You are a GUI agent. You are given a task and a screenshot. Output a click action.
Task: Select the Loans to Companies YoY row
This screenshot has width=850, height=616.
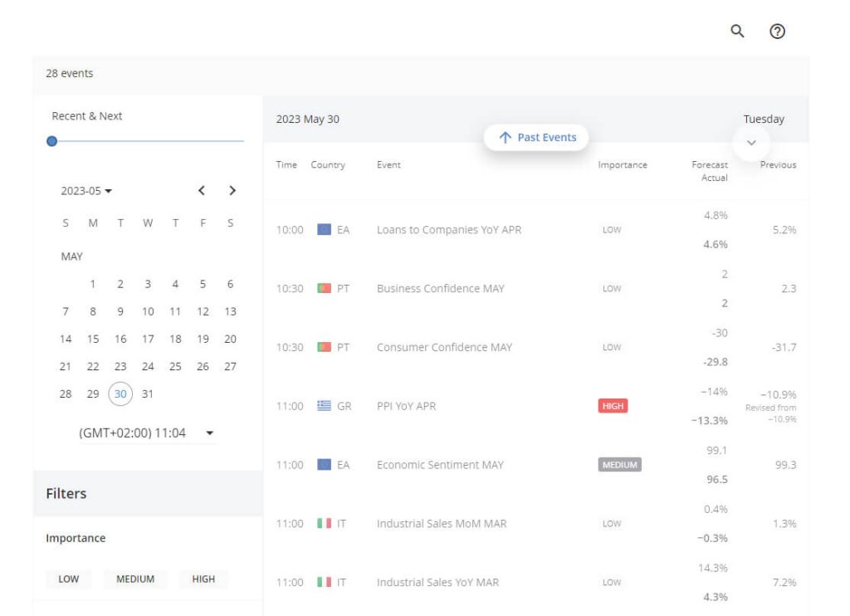click(448, 230)
